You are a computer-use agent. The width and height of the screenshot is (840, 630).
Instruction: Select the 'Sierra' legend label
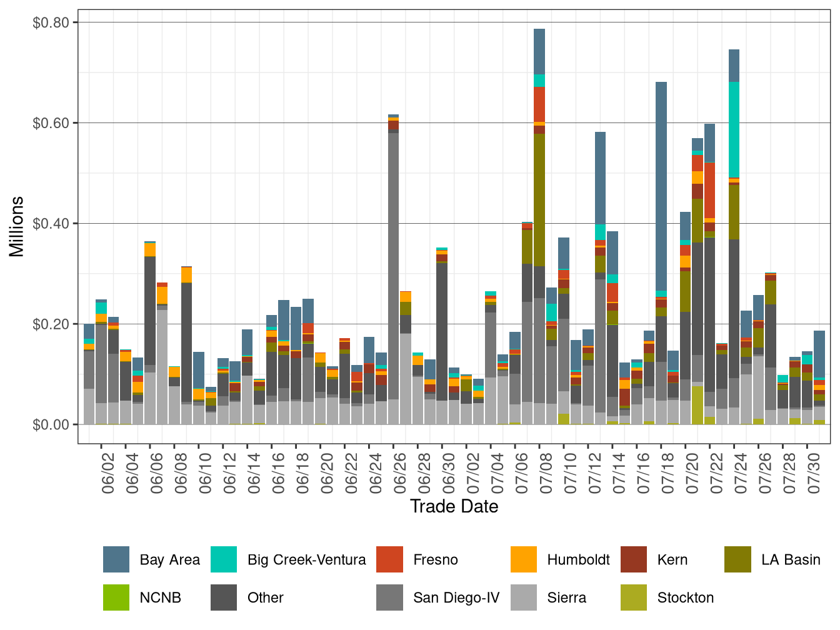[567, 598]
